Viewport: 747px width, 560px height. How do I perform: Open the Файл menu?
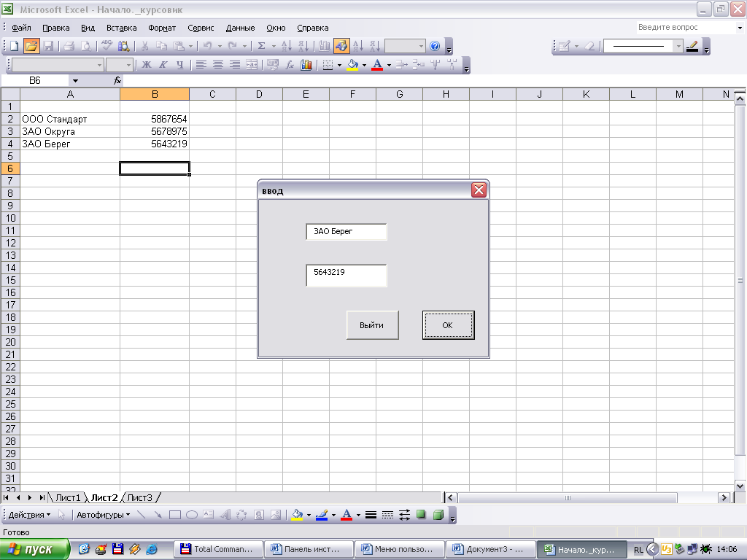click(x=21, y=28)
